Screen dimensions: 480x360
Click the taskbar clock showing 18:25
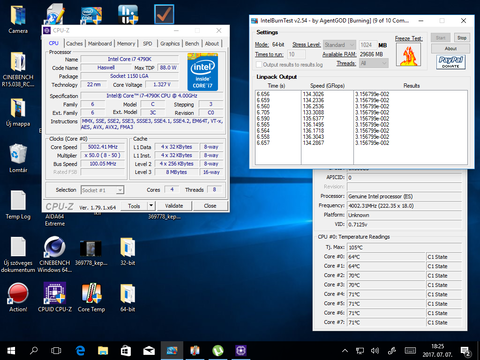438,351
